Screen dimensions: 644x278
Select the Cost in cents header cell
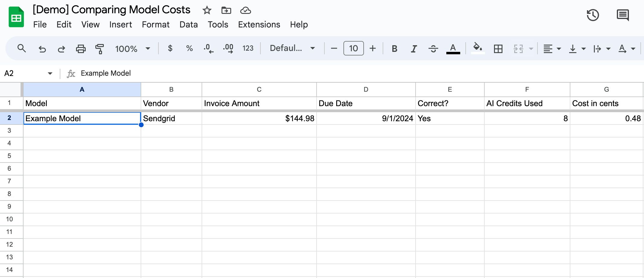607,103
